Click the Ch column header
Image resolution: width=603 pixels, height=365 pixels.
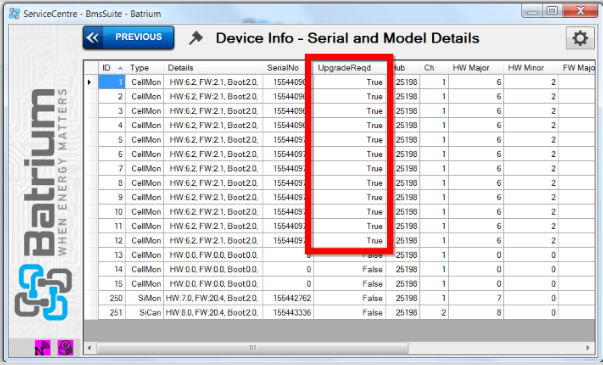[434, 68]
